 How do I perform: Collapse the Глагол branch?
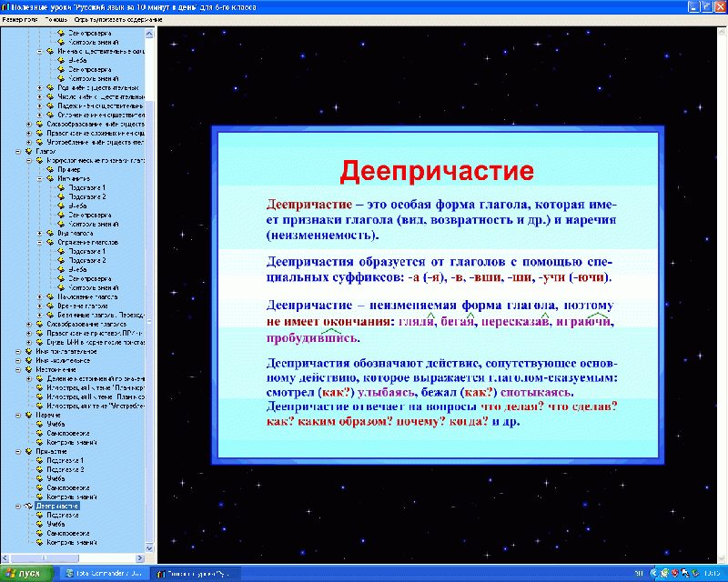coord(18,151)
